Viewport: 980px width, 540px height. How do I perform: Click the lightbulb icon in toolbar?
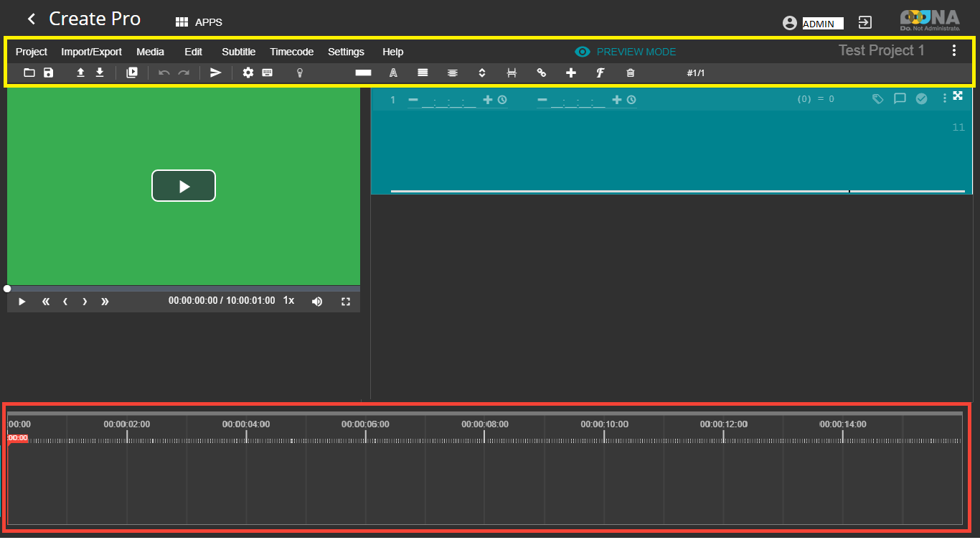pos(300,73)
